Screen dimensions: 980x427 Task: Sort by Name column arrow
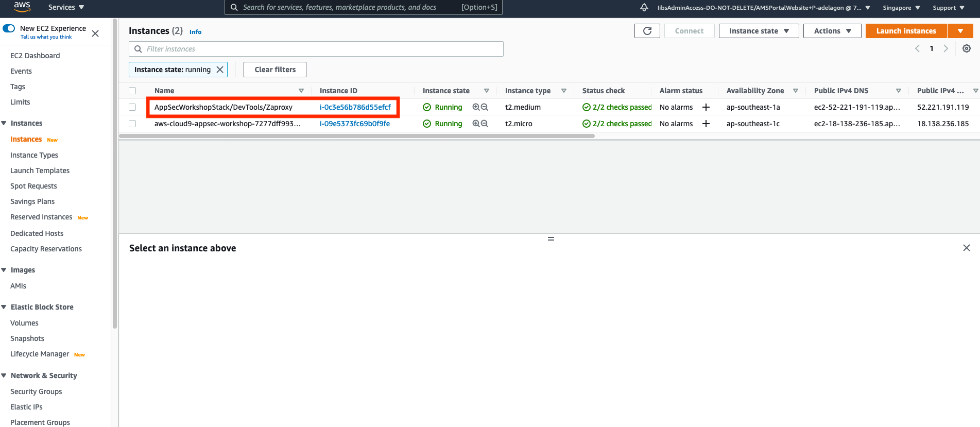301,91
